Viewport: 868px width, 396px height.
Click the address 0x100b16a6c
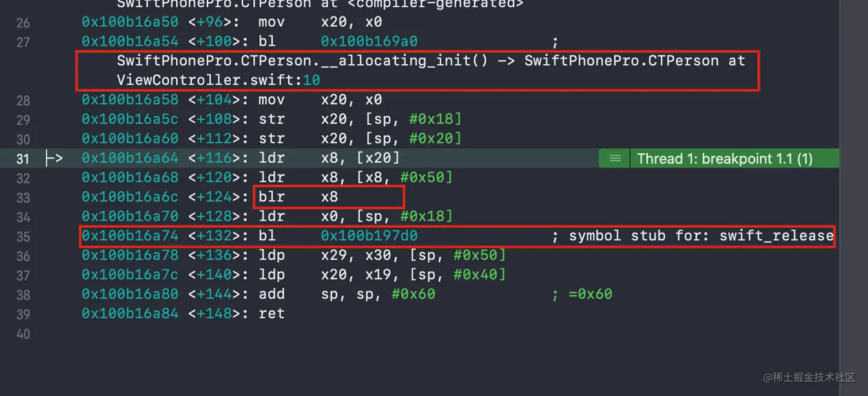[130, 197]
